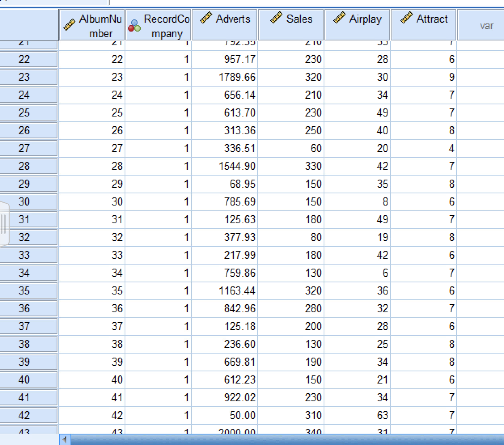Click the horizontal scrollbar track
The height and width of the screenshot is (445, 504).
(287, 439)
